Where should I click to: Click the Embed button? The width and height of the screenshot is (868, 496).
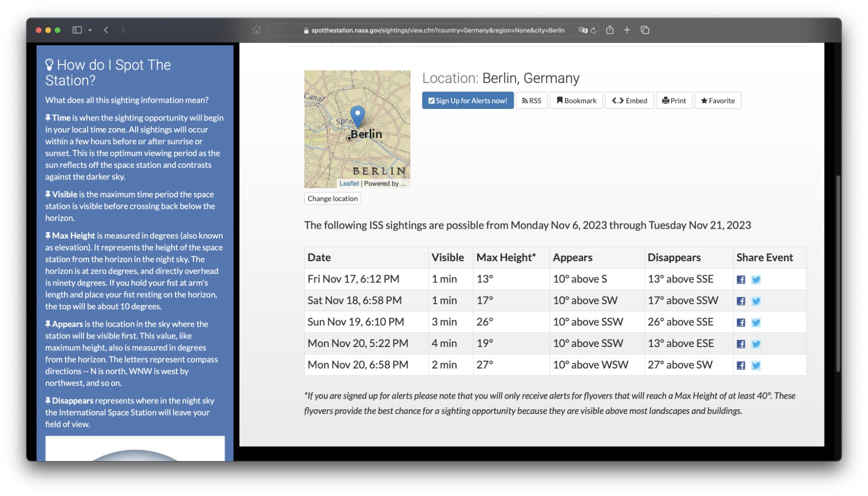pos(629,100)
